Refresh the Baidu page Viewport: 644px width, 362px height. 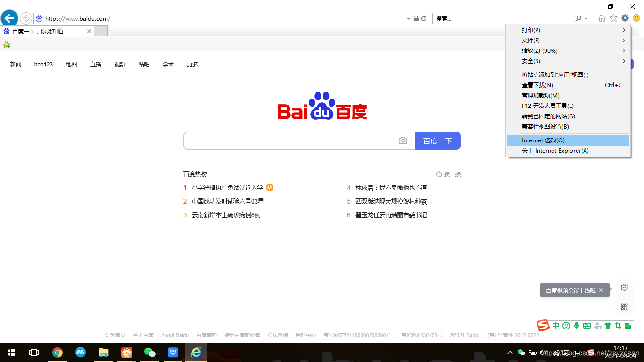pos(424,19)
